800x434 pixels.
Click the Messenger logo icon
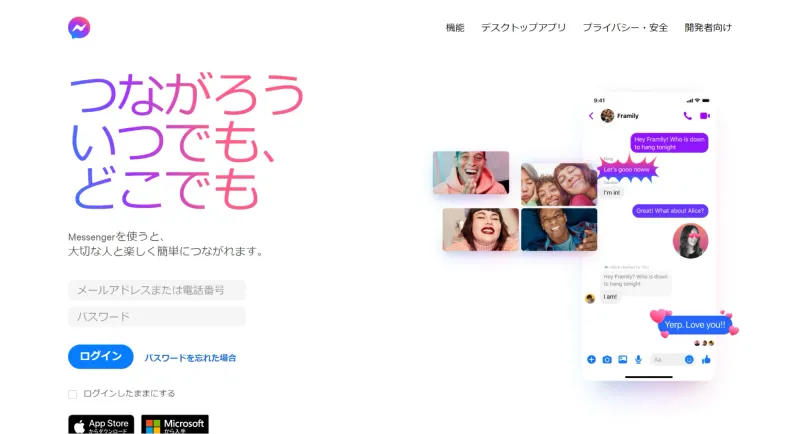click(x=79, y=28)
